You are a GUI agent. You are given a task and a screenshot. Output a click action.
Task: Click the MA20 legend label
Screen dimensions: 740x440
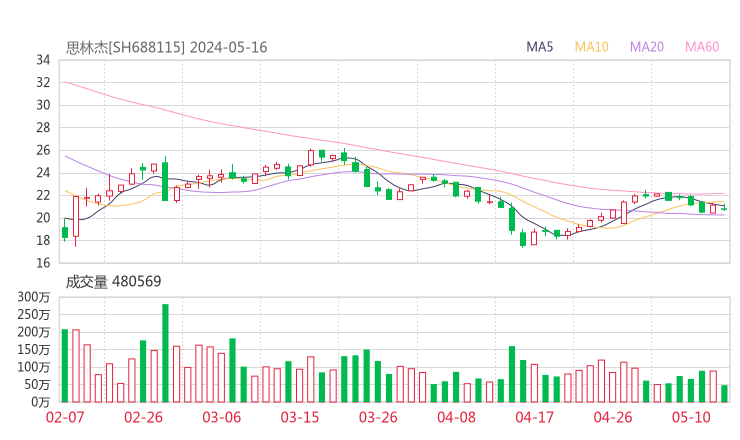pos(647,47)
